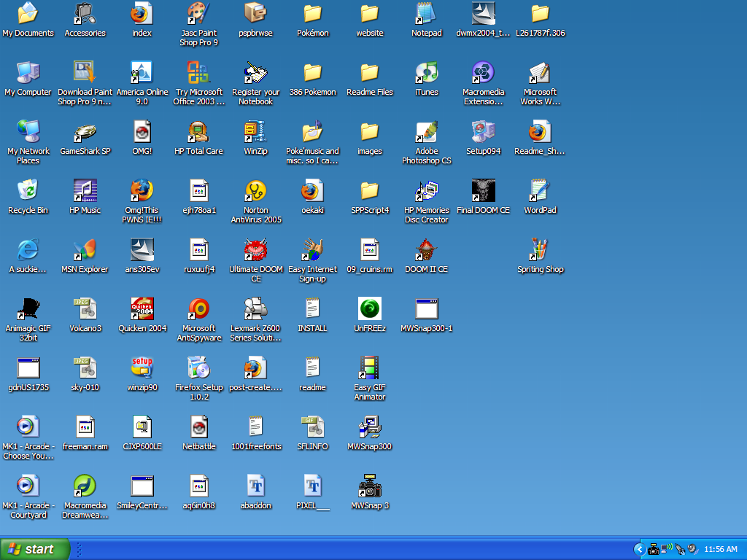Select the HP Total Care icon
Screen dimensions: 747x560
[x=198, y=131]
